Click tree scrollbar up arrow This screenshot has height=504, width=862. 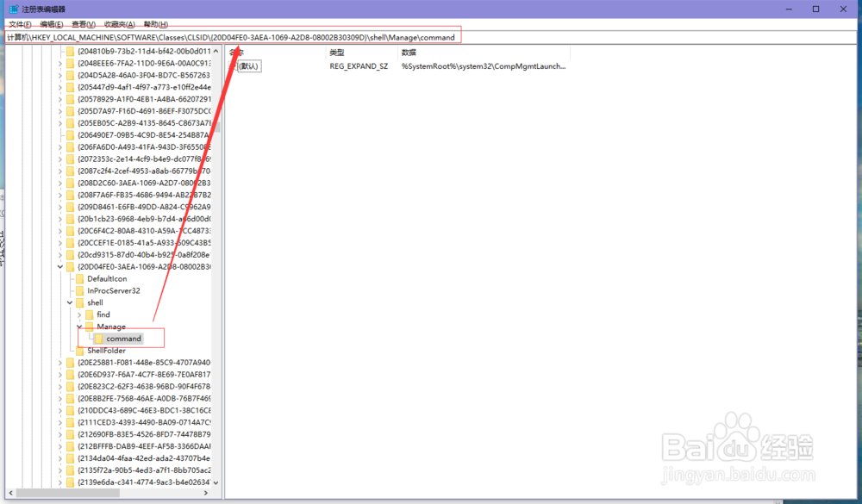point(216,51)
